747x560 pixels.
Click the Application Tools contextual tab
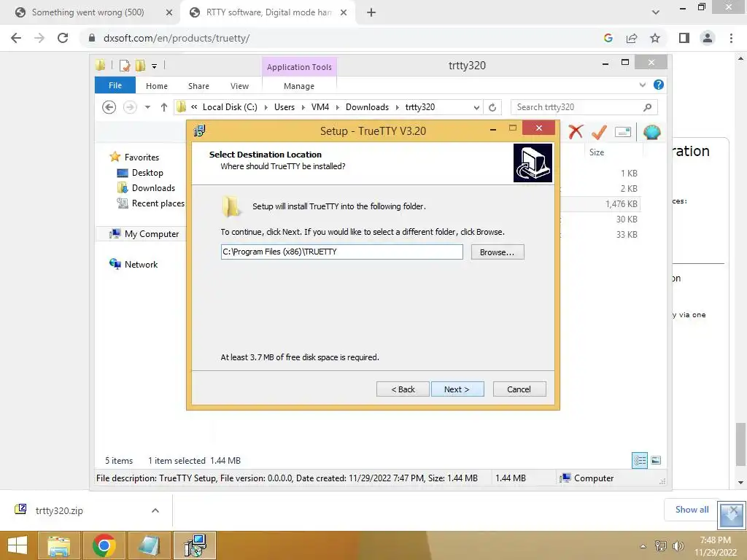(x=299, y=67)
